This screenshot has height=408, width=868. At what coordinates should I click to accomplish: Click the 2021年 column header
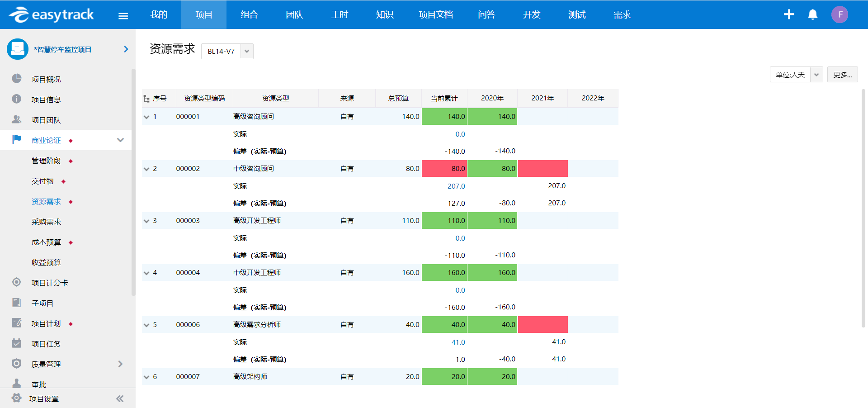click(542, 98)
